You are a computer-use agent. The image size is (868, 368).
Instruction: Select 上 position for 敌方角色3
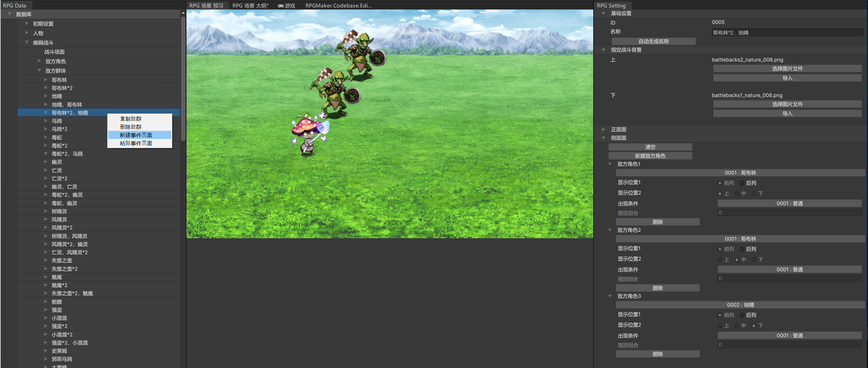coord(720,326)
